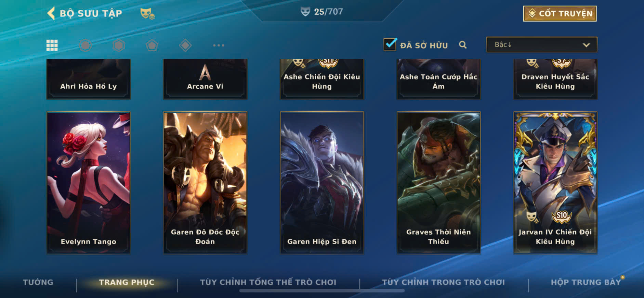Select the all-skins grid filter icon
Viewport: 644px width, 298px height.
click(52, 45)
